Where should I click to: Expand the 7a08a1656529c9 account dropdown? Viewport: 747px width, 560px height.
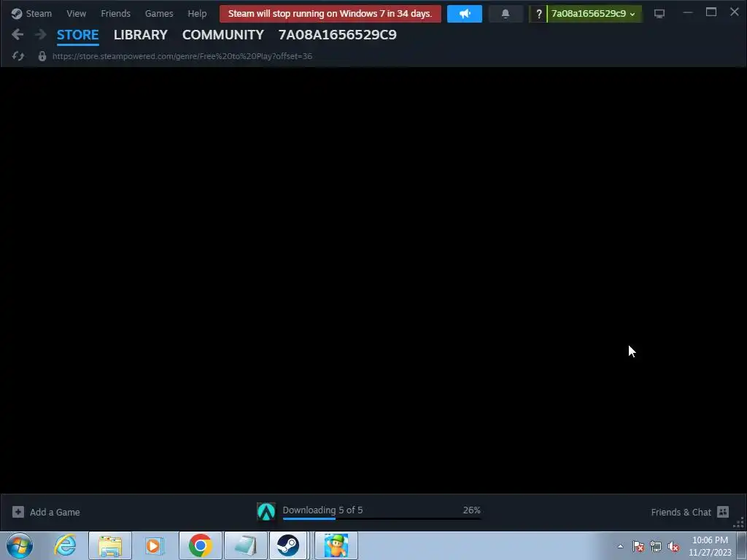(594, 14)
